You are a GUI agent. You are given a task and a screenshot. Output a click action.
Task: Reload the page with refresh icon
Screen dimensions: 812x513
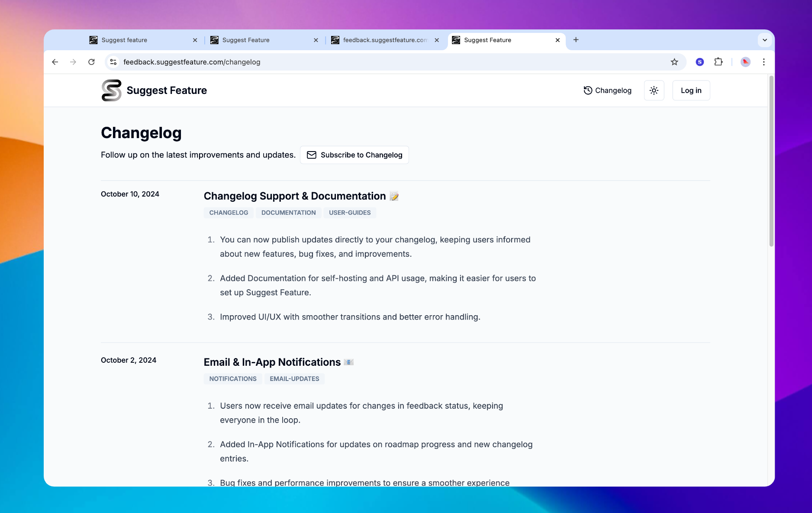[x=91, y=62]
